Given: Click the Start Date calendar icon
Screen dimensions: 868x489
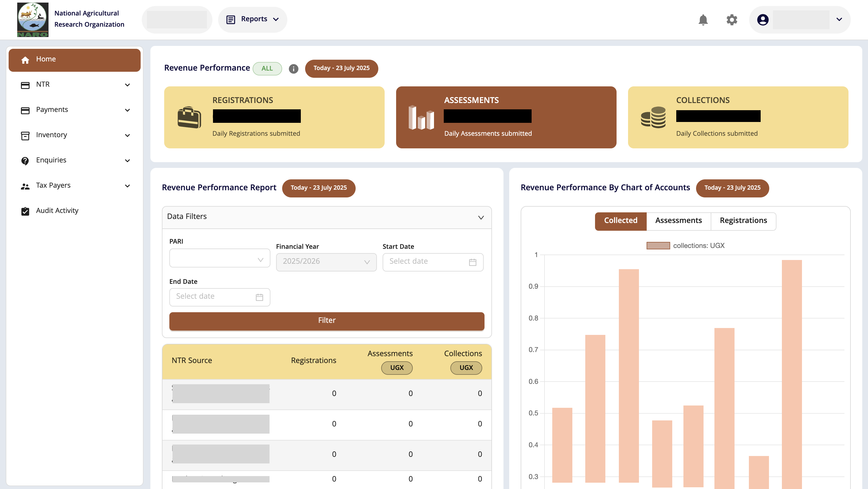Looking at the screenshot, I should tap(472, 262).
